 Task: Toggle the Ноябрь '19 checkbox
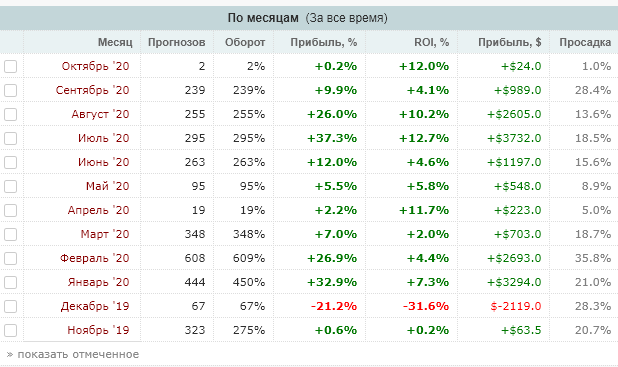(x=11, y=330)
